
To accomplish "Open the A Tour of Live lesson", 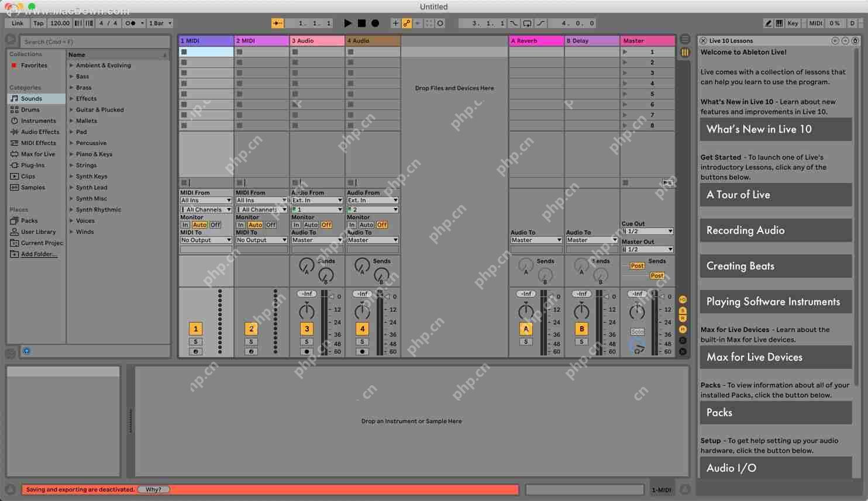I will pyautogui.click(x=776, y=195).
